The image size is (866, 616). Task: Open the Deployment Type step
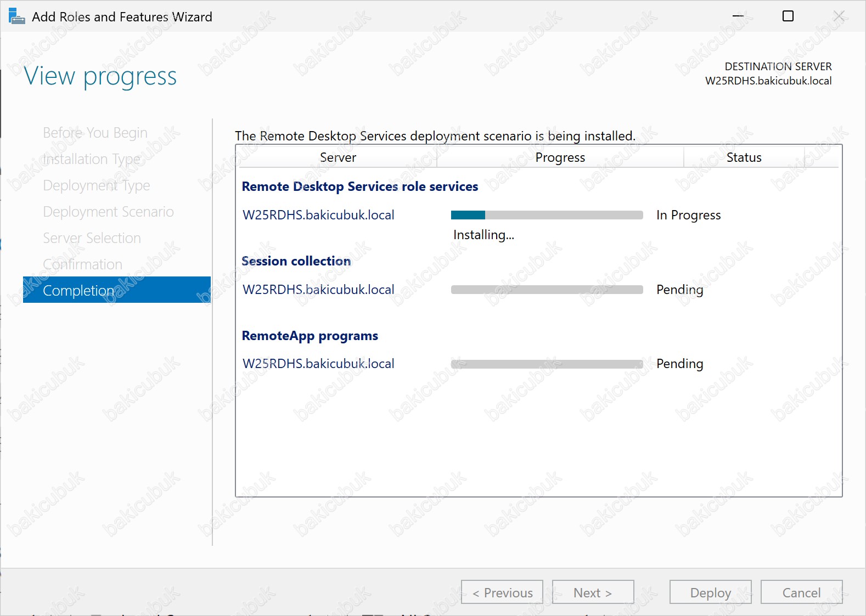pos(97,185)
